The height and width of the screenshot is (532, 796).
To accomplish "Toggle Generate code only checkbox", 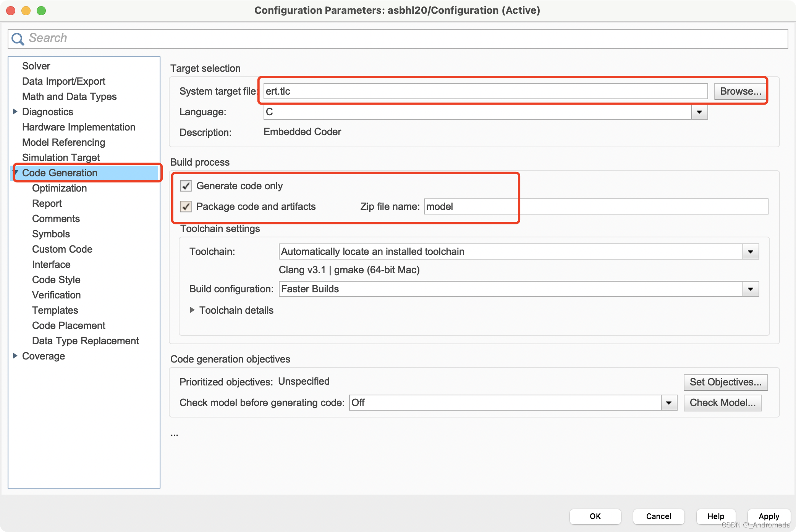I will tap(187, 187).
